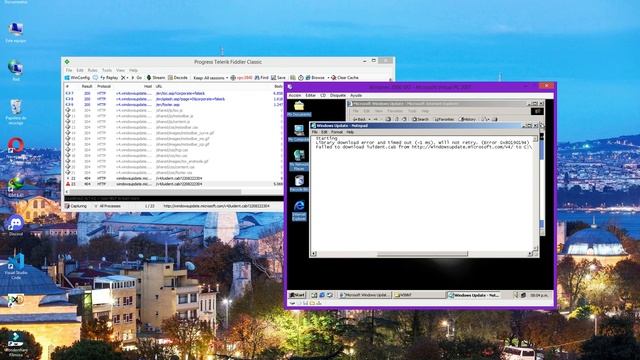Viewport: 640px width, 360px height.
Task: Toggle Capturing in Fiddler's status bar
Action: [x=76, y=206]
